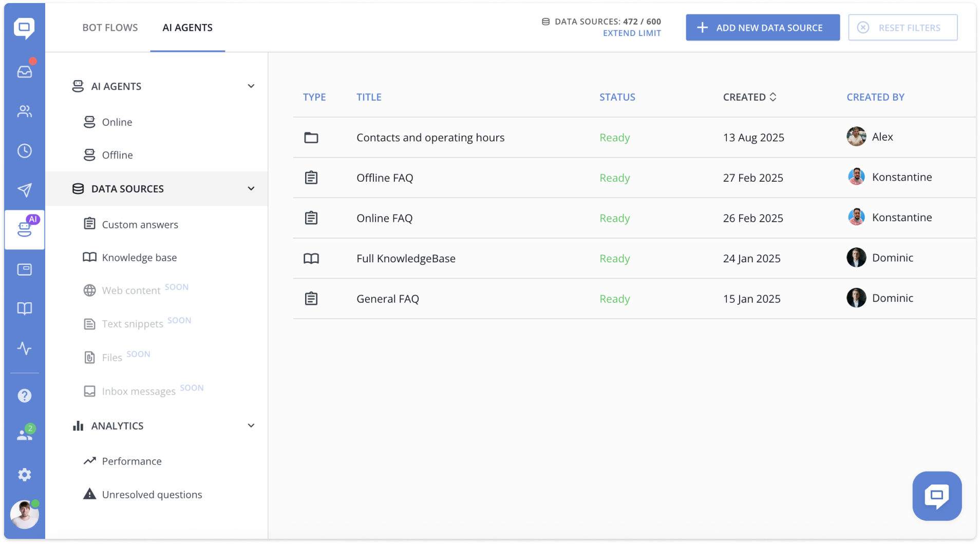The image size is (980, 544).
Task: Click the book icon for Full KnowledgeBase
Action: coord(311,259)
